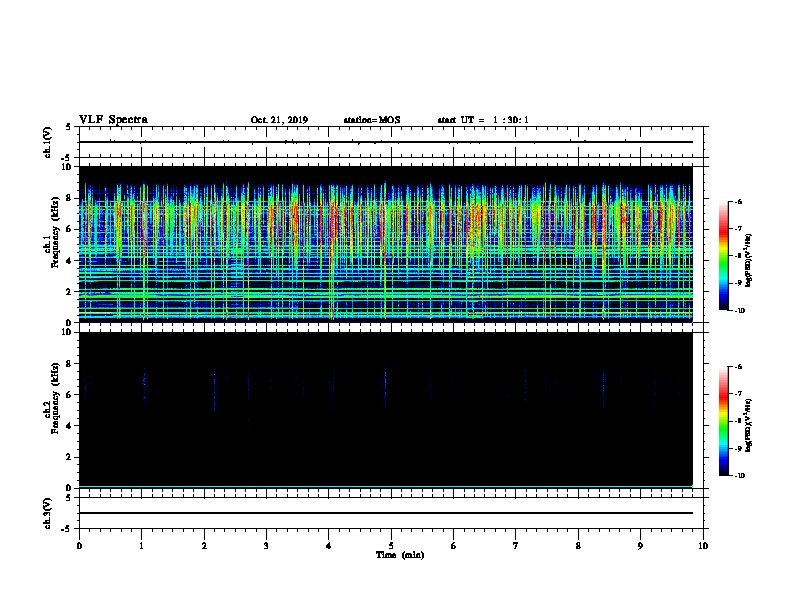Click the "0" tick on the time axis
The image size is (792, 612).
(79, 545)
